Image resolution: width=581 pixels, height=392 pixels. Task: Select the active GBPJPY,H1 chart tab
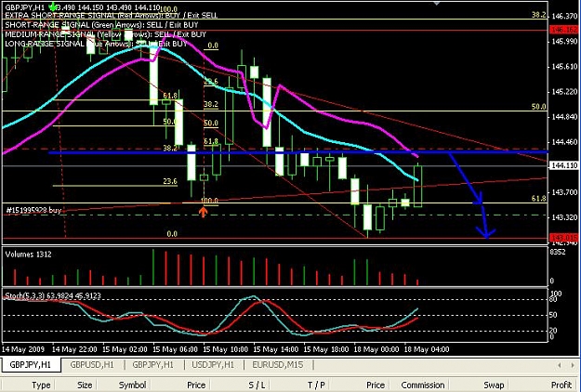(x=31, y=365)
